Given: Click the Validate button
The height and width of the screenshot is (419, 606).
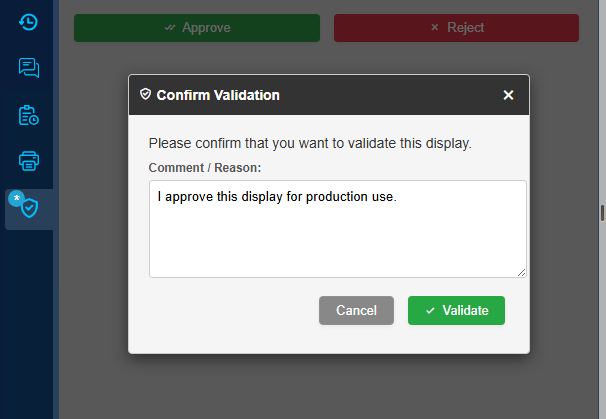Looking at the screenshot, I should point(456,310).
